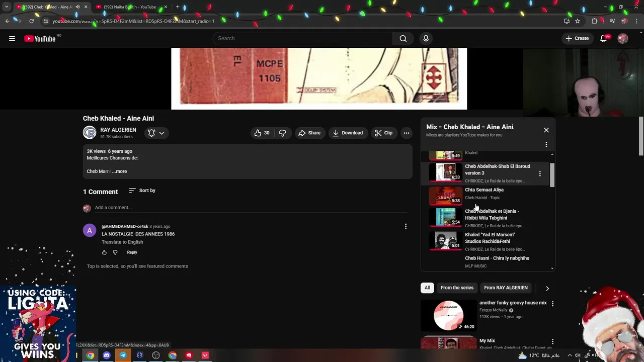Image resolution: width=644 pixels, height=362 pixels.
Task: Open Chrome from taskbar
Action: (90, 355)
